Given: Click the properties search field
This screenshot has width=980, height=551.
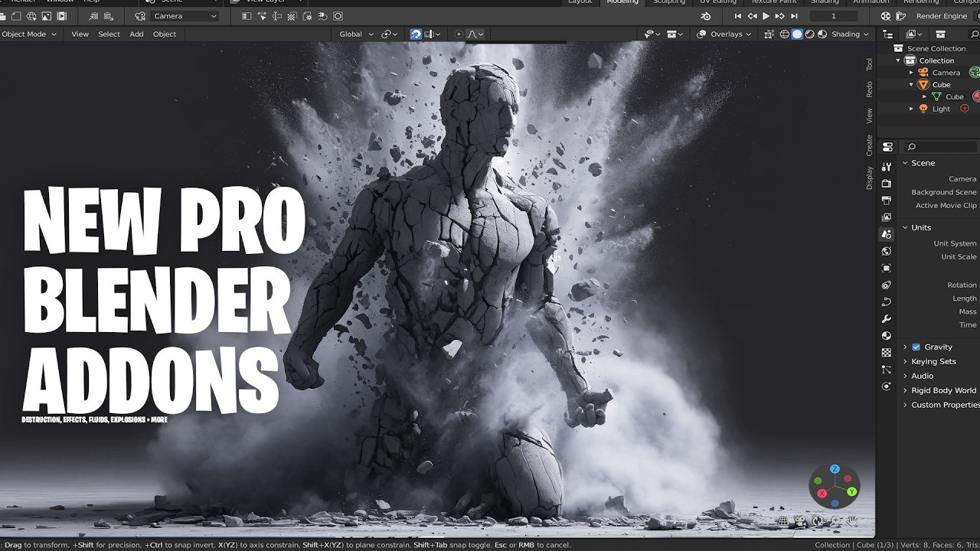Looking at the screenshot, I should [940, 146].
